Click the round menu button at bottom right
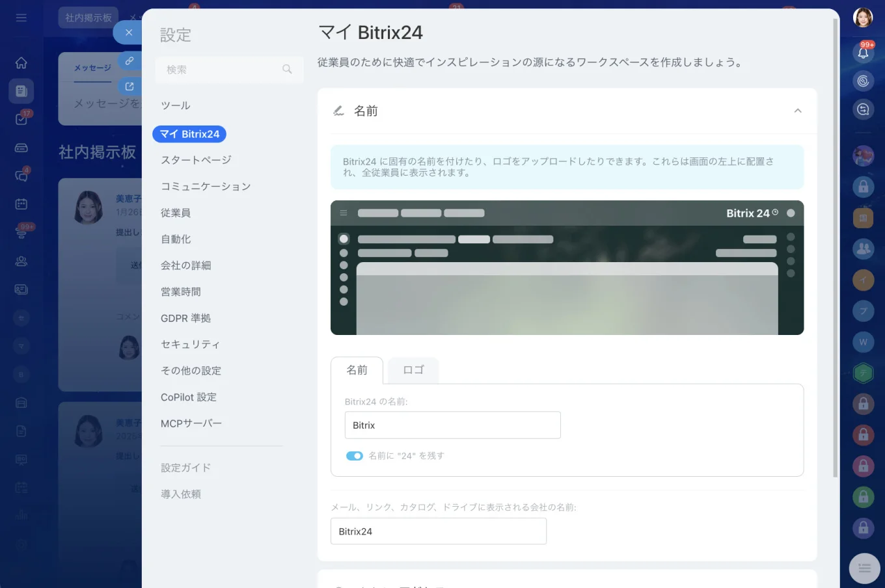The height and width of the screenshot is (588, 885). click(865, 568)
